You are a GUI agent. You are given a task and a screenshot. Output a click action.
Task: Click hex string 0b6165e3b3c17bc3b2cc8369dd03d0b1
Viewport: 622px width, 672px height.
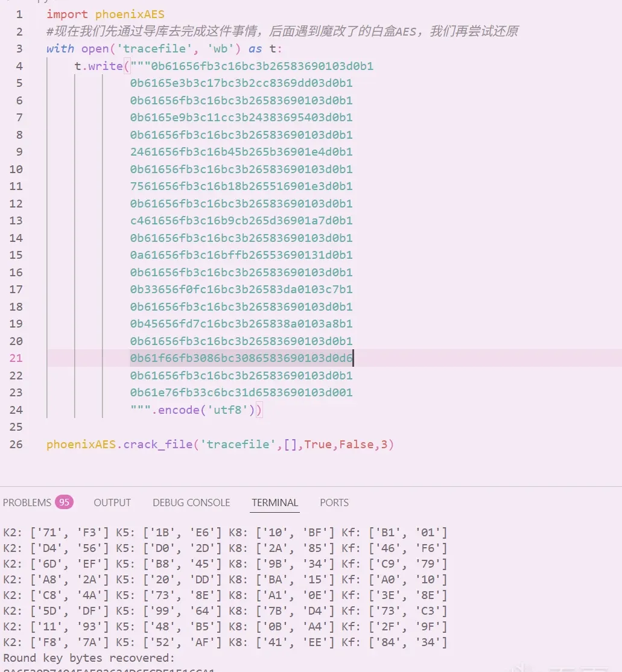click(x=241, y=83)
